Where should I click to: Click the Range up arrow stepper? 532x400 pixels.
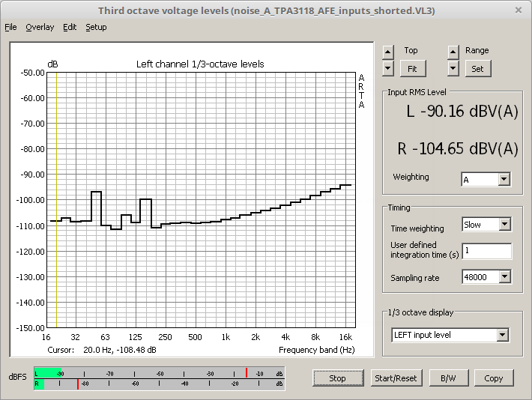tap(453, 52)
